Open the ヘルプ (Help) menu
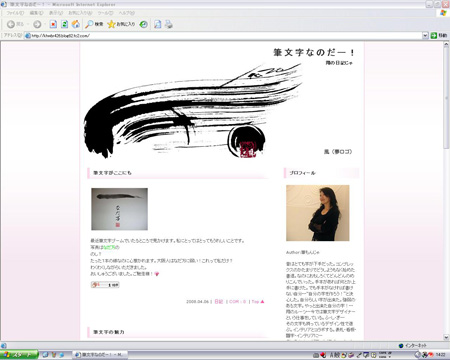450x360 pixels. tap(127, 13)
